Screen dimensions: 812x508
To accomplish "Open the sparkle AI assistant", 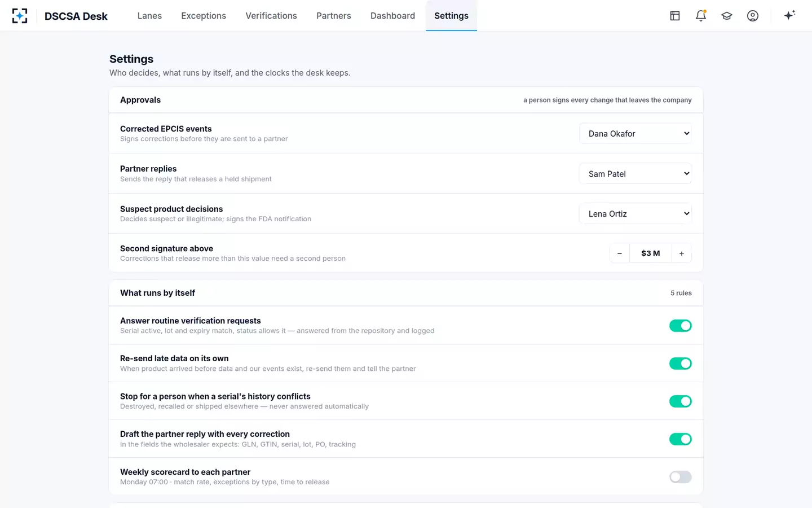I will point(789,15).
